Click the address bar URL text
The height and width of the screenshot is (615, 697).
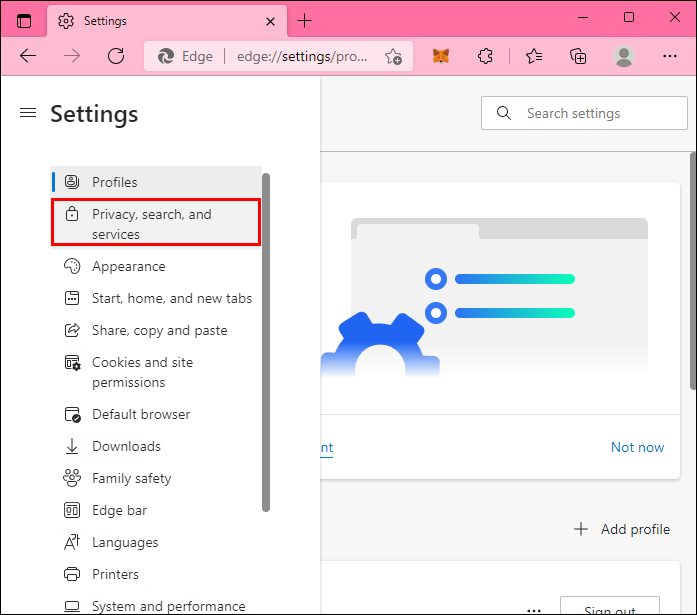click(302, 56)
